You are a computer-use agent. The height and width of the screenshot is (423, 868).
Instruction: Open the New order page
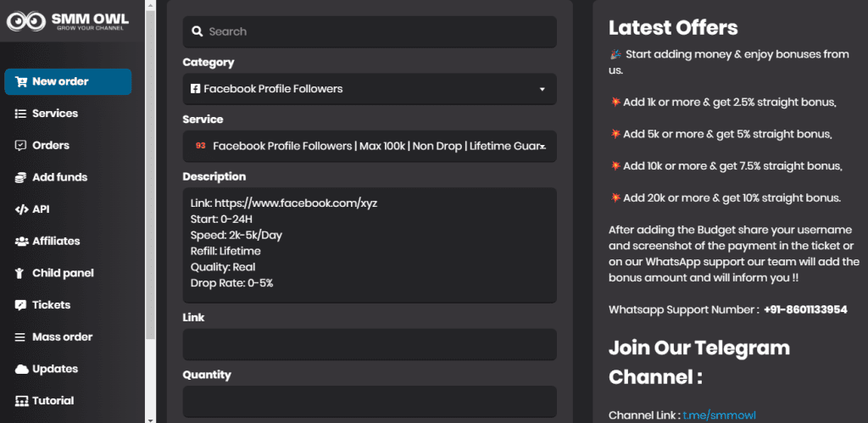click(x=68, y=82)
